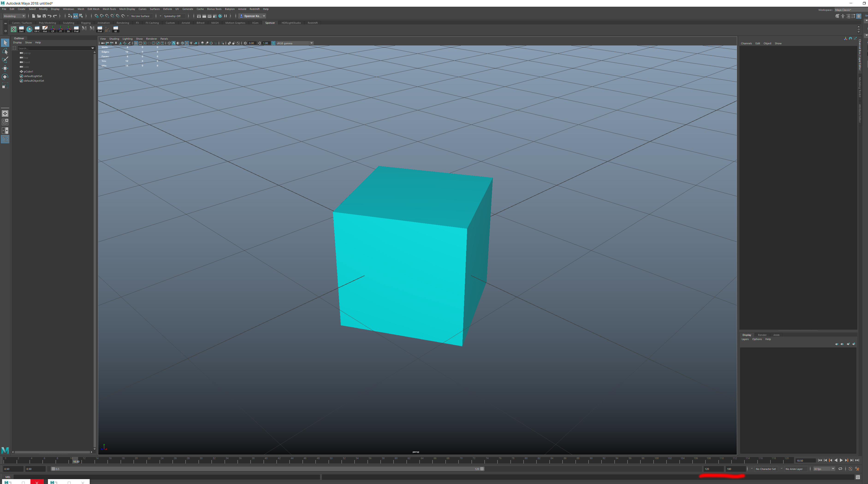Toggle textured display in the viewport
This screenshot has width=868, height=484.
click(x=187, y=43)
